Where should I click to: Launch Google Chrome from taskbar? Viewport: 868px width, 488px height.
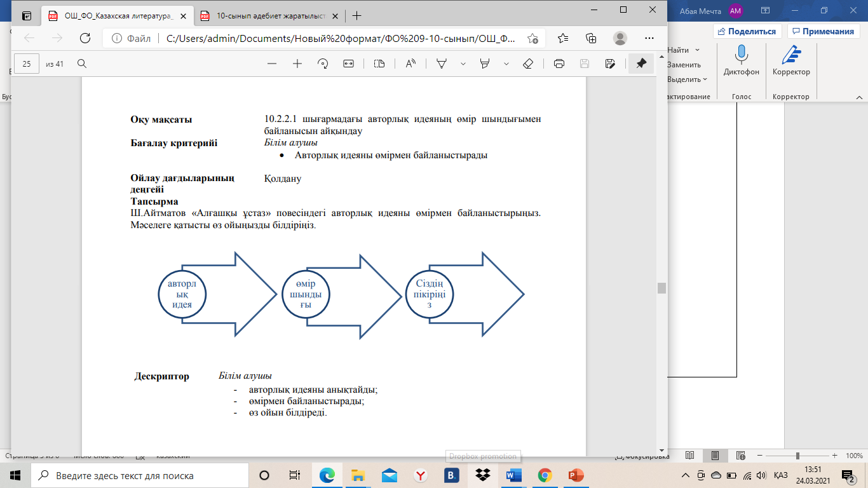point(545,475)
